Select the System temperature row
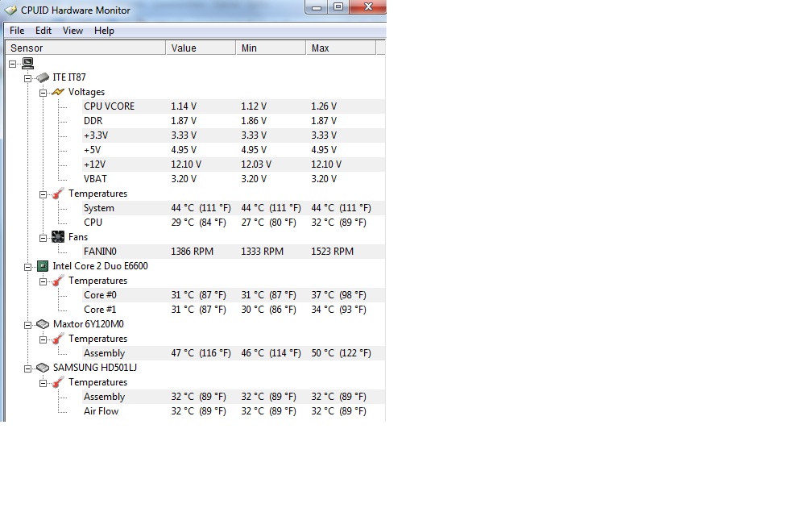Viewport: 812px width, 508px height. (234, 208)
